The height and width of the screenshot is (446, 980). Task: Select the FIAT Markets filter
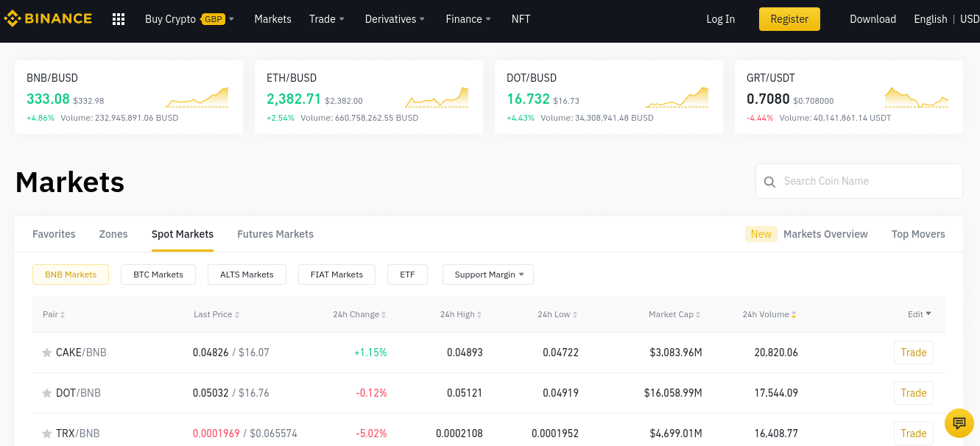[x=336, y=275]
